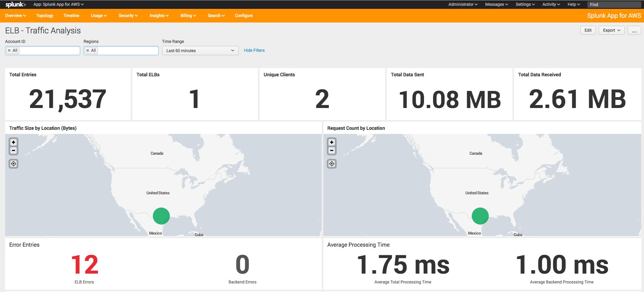Click the Hide Filters link
The image size is (644, 292).
coord(254,50)
